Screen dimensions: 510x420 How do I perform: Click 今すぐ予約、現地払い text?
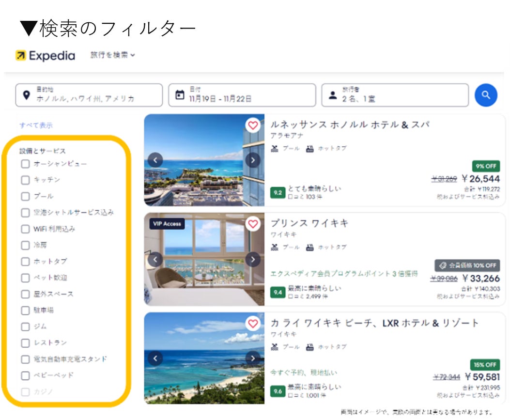point(304,373)
